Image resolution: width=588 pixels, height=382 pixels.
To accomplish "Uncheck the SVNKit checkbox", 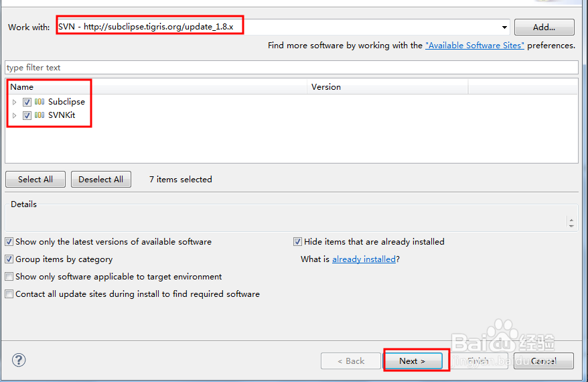I will 27,115.
